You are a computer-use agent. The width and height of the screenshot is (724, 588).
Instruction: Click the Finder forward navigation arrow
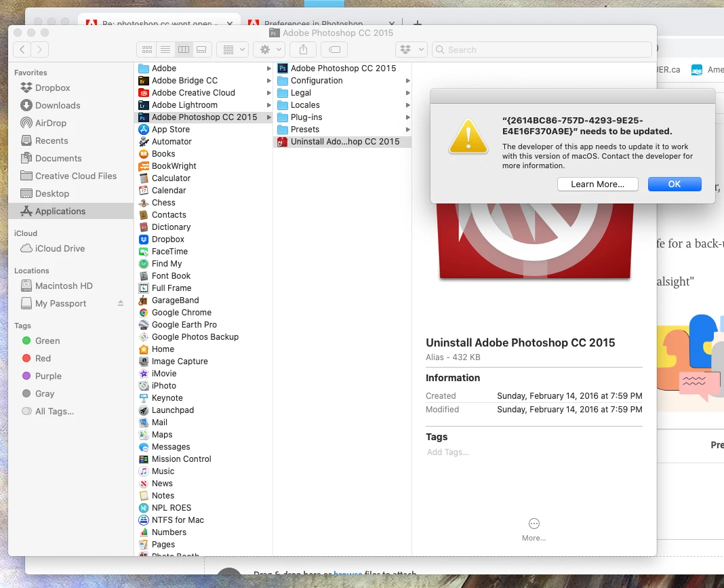(x=40, y=50)
